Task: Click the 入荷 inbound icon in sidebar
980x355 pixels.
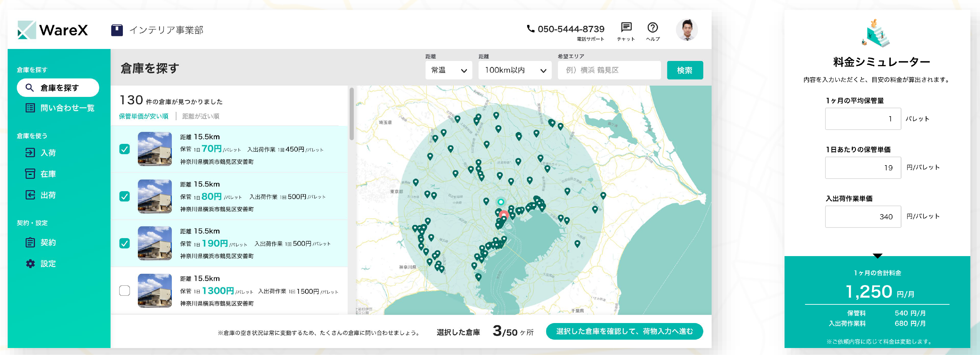Action: coord(30,153)
